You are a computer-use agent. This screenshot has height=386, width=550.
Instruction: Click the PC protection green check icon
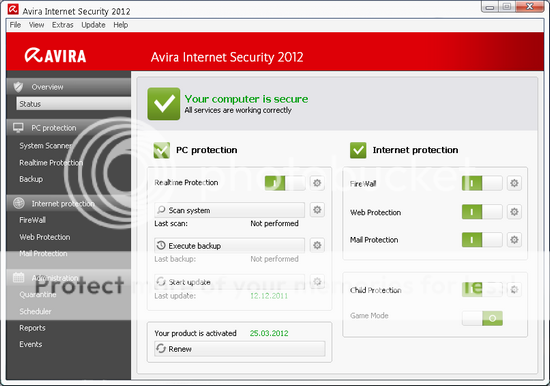[162, 150]
